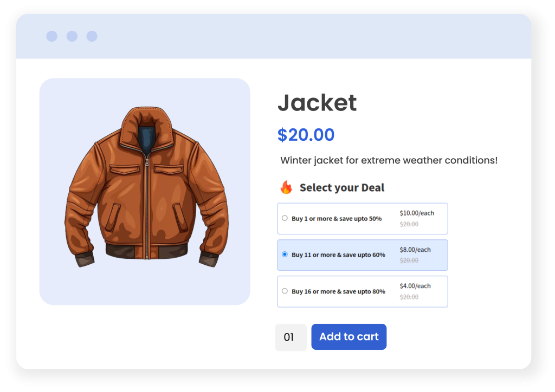555x392 pixels.
Task: Click the Jacket product title
Action: click(317, 102)
